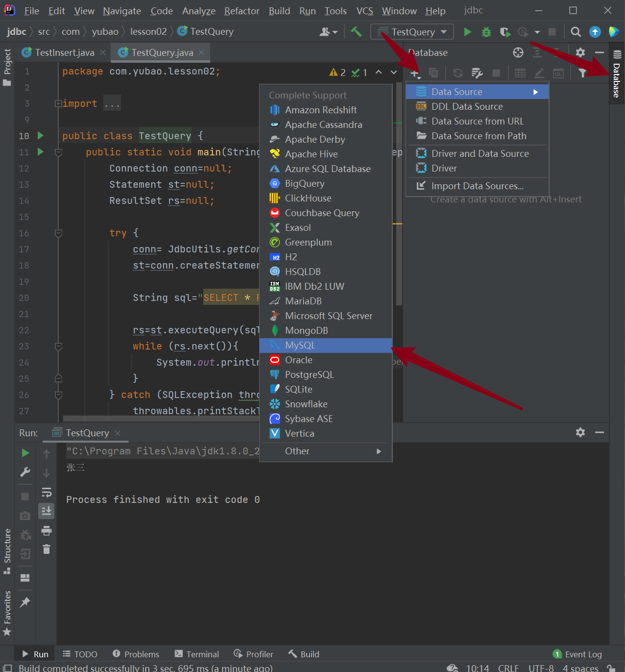
Task: Click the edit pencil icon in Database toolbar
Action: (x=539, y=73)
